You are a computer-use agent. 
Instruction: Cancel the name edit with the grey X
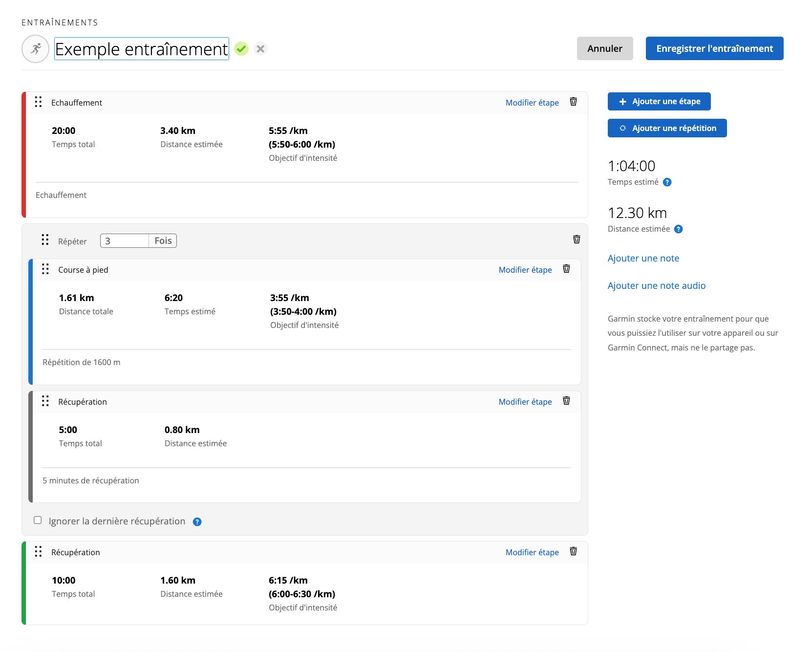point(260,49)
